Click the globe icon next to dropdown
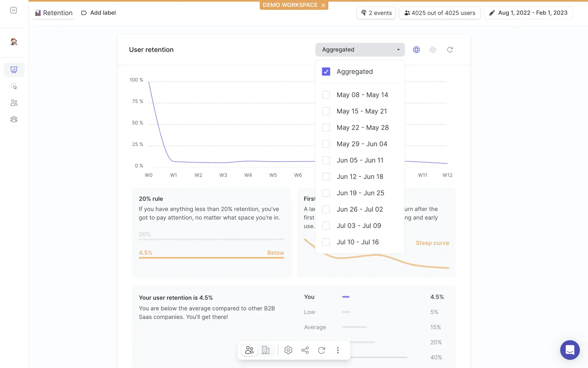The height and width of the screenshot is (368, 588). coord(417,50)
